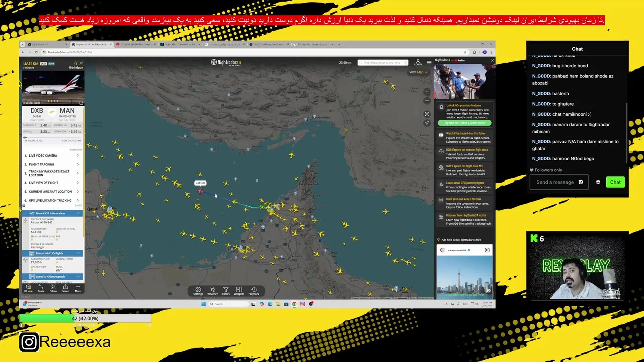Click the browser address bar URL
This screenshot has width=644, height=362.
69,52
